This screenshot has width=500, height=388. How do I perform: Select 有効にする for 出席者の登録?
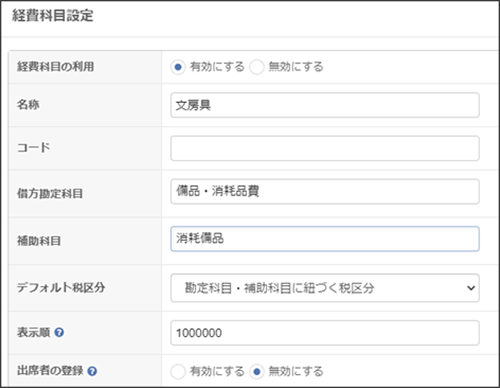[x=178, y=371]
